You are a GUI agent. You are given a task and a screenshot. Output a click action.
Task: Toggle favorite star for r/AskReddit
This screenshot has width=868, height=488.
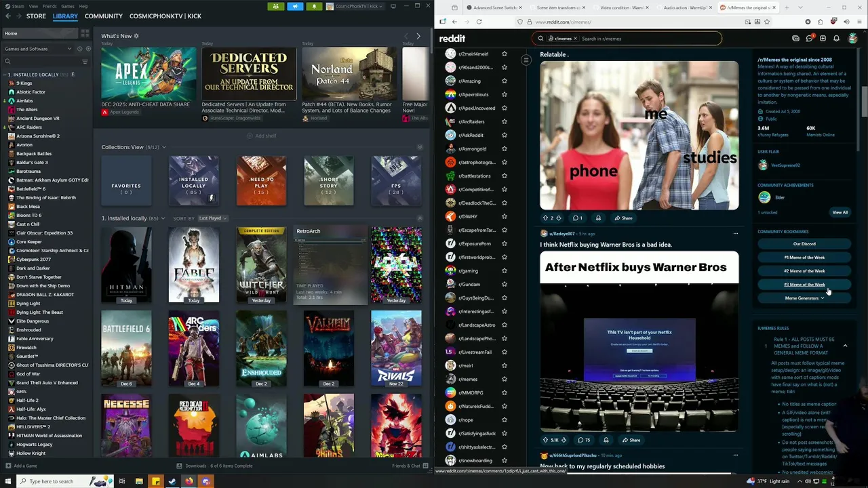point(504,135)
